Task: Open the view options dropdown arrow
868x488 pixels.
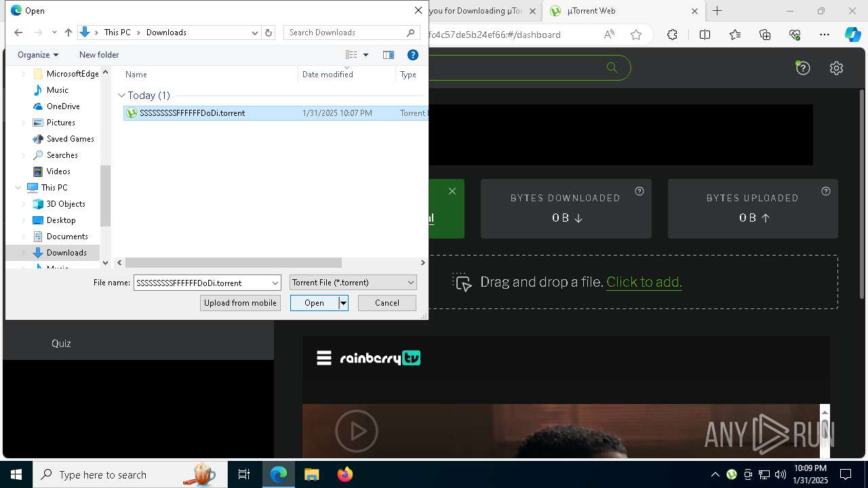Action: tap(366, 55)
